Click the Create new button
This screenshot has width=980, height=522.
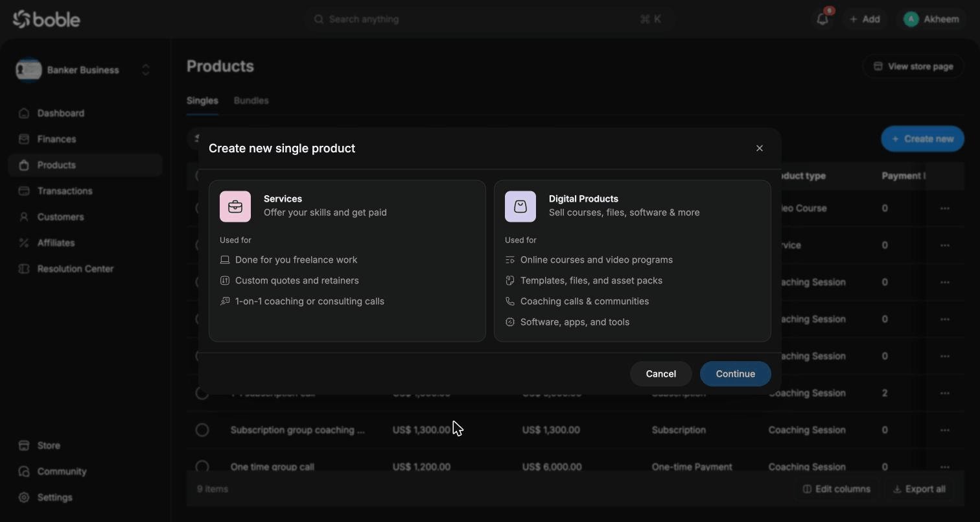pos(922,139)
